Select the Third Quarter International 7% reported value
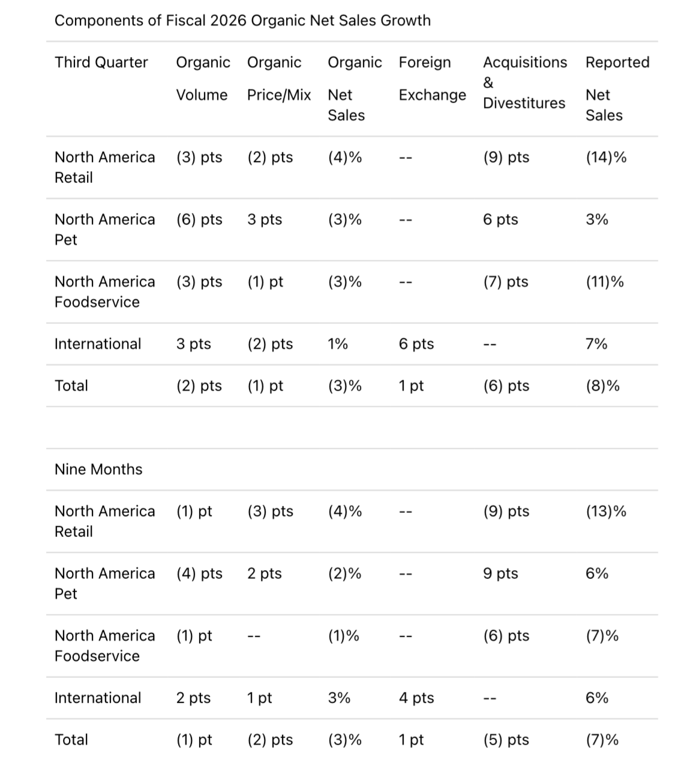Screen dimensions: 700x780 [x=596, y=344]
